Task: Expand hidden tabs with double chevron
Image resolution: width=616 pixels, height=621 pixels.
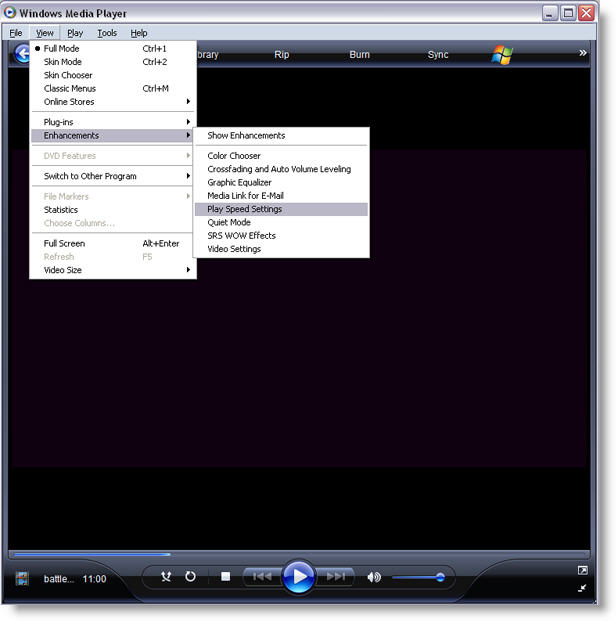Action: [x=582, y=53]
